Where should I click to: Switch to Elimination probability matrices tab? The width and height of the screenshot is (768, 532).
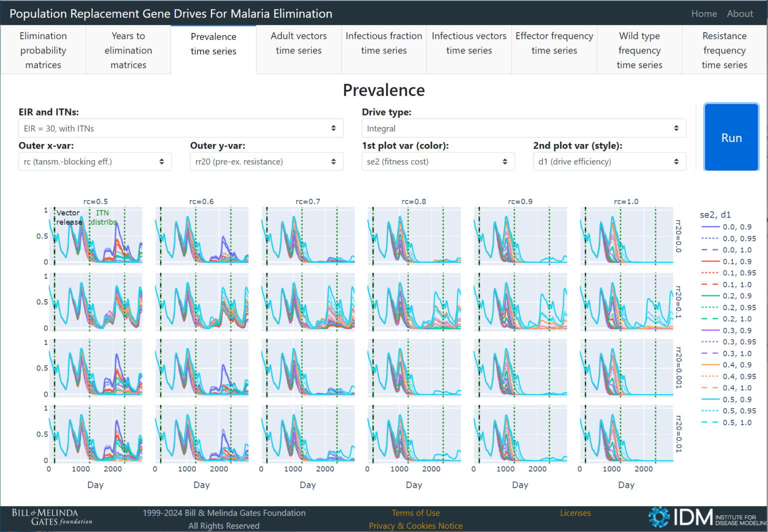click(x=43, y=50)
